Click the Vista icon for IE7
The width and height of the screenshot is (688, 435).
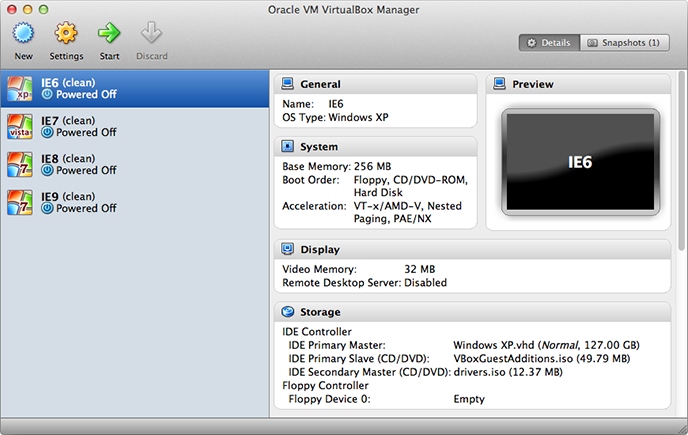[20, 126]
